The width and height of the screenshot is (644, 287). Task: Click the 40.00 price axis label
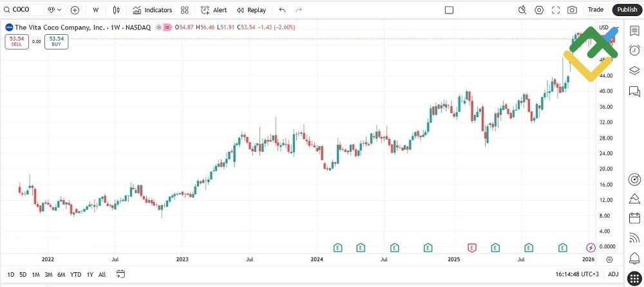click(x=607, y=91)
